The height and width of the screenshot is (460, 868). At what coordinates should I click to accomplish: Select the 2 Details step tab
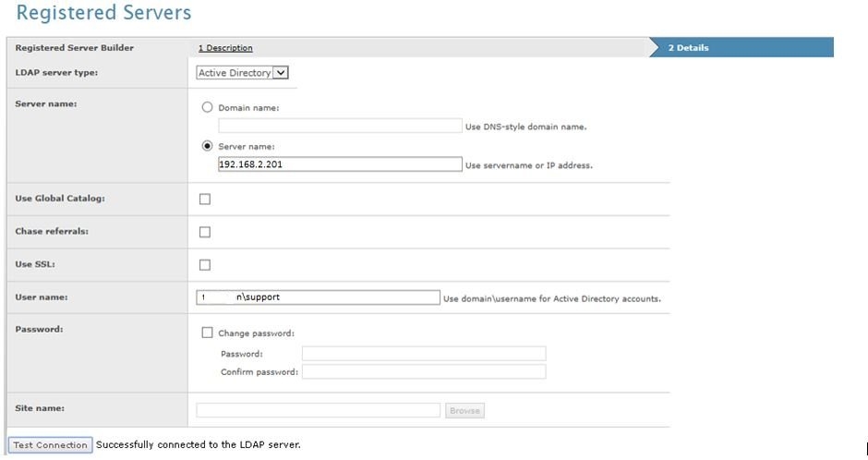(x=688, y=48)
